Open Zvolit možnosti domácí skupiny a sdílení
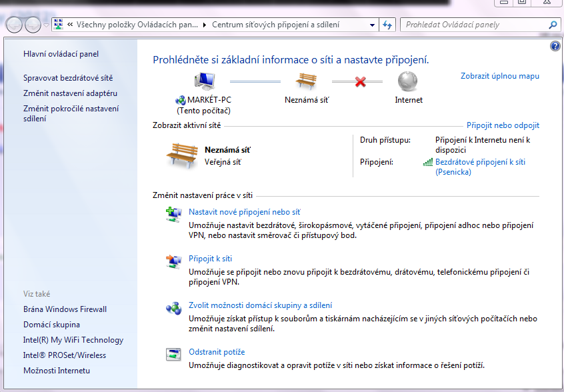The image size is (564, 392). pyautogui.click(x=261, y=305)
